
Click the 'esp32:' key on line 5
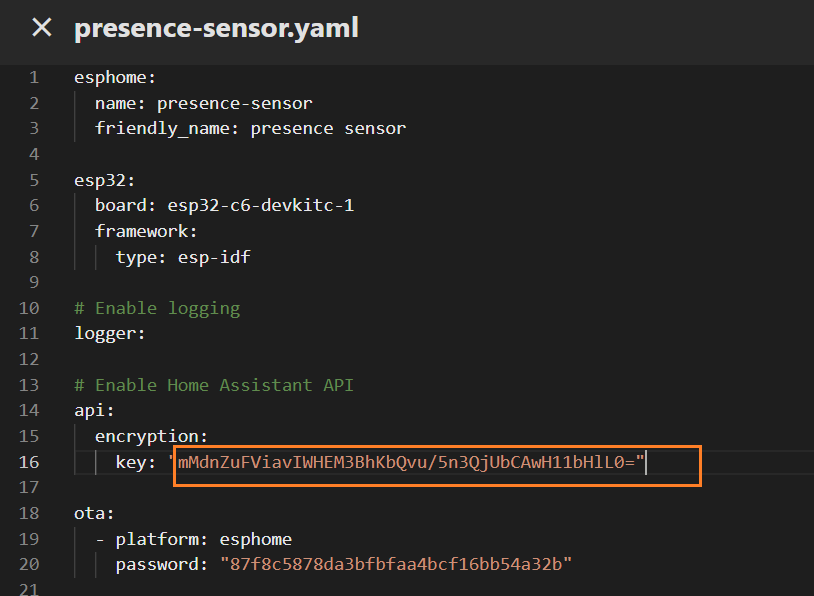click(105, 180)
